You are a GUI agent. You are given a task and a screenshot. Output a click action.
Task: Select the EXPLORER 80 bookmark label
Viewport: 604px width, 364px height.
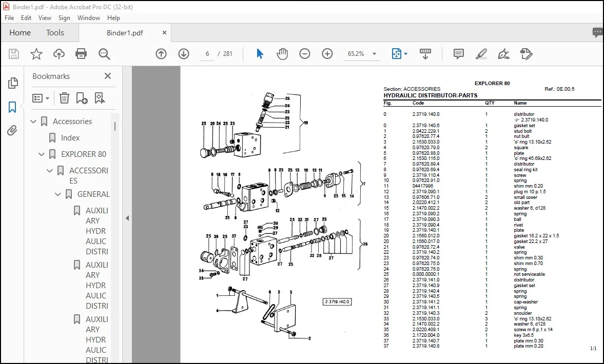[84, 154]
